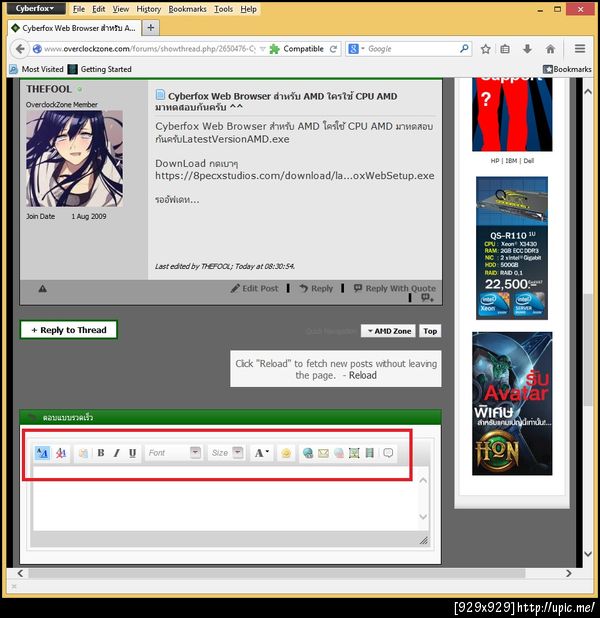Click the home icon
Image resolution: width=600 pixels, height=618 pixels.
point(550,49)
